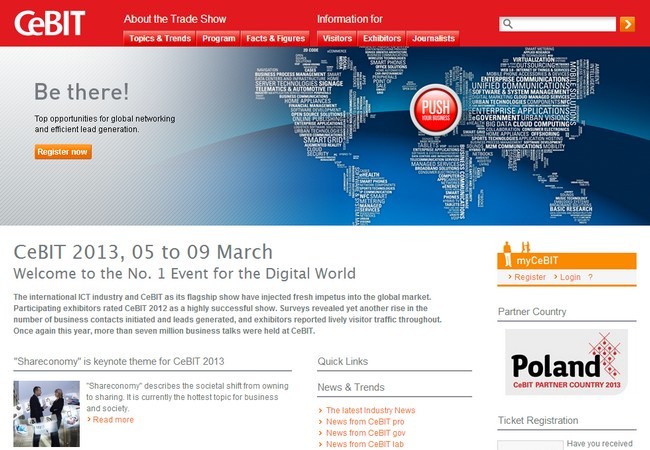This screenshot has height=450, width=650.
Task: Click the Poland partner country banner
Action: click(x=566, y=362)
